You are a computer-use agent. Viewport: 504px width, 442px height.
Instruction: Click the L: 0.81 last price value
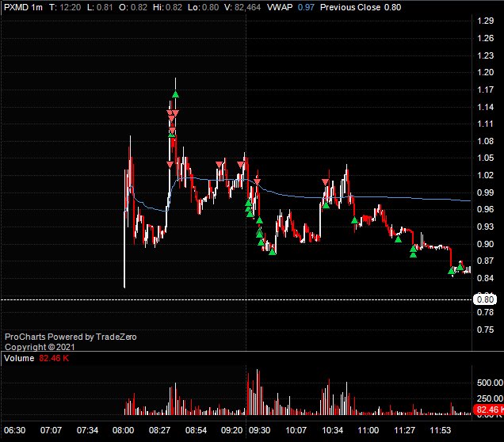(100, 7)
